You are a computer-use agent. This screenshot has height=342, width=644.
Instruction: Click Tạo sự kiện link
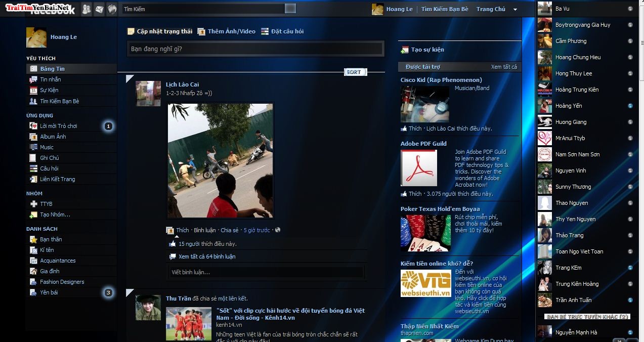tap(427, 50)
